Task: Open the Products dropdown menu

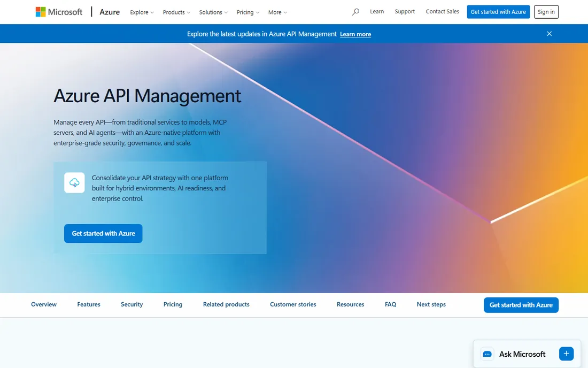Action: click(176, 12)
